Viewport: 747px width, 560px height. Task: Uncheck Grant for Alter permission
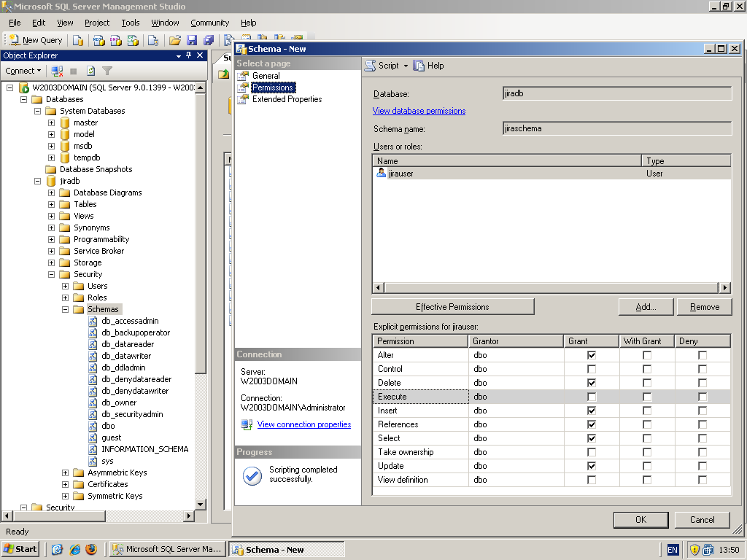(x=592, y=355)
